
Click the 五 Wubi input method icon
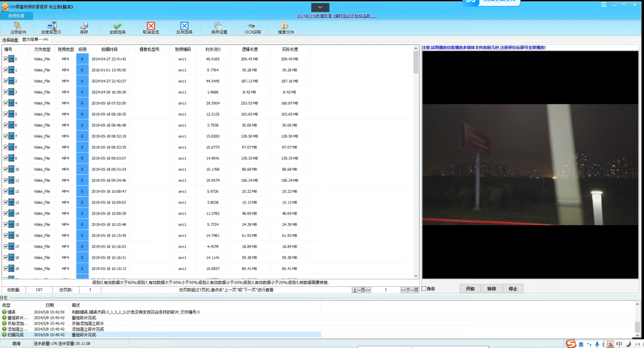pos(610,344)
